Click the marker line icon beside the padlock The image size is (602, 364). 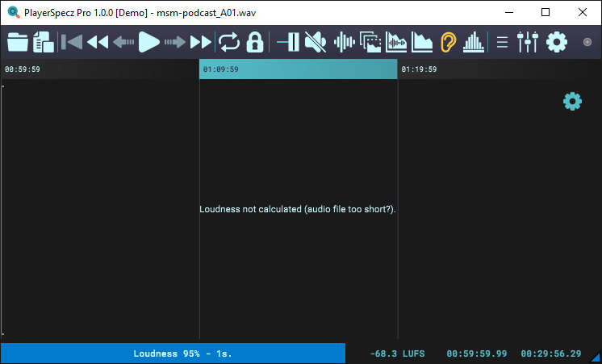pos(288,42)
